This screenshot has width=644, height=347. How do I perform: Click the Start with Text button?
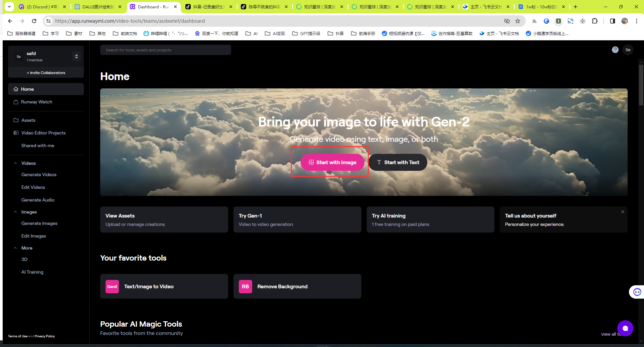point(398,162)
